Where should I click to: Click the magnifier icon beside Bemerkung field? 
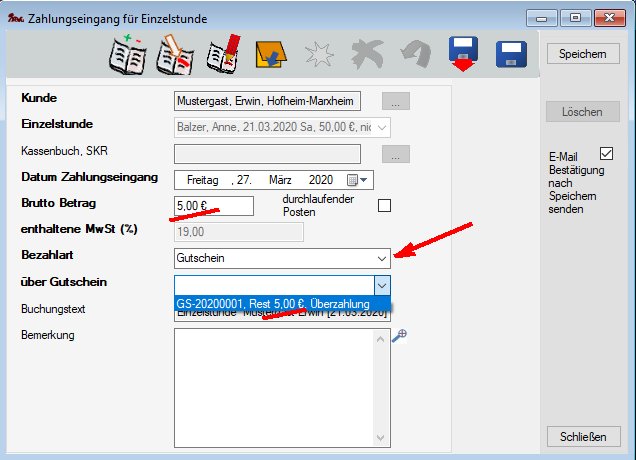399,337
